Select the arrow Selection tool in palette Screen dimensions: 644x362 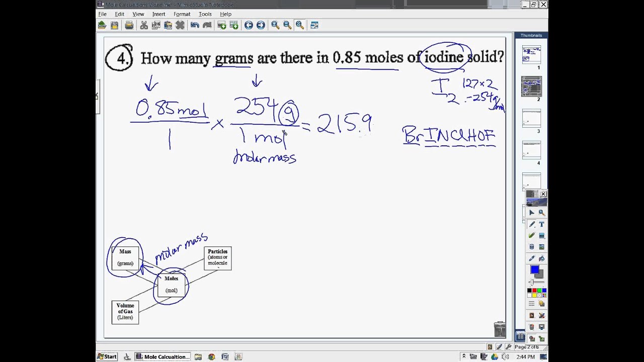pyautogui.click(x=532, y=212)
